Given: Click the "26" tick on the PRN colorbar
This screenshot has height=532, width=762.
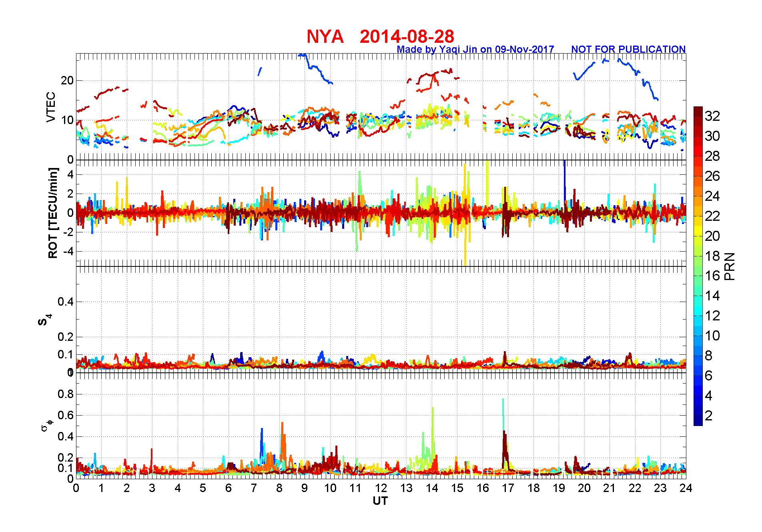Looking at the screenshot, I should 712,176.
